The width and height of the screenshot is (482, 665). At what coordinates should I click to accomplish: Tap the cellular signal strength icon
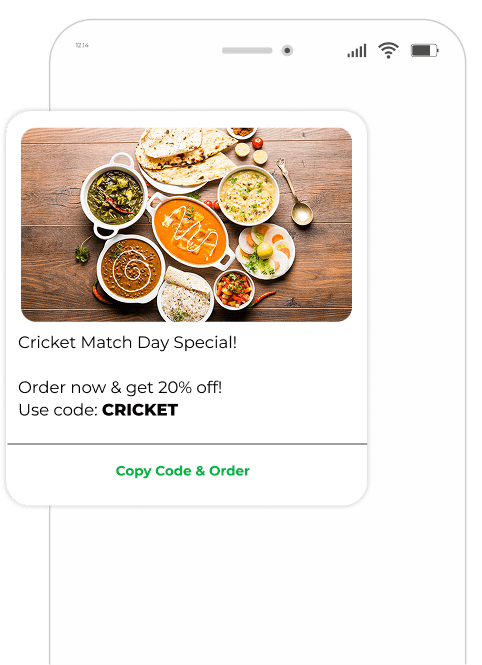pos(357,51)
